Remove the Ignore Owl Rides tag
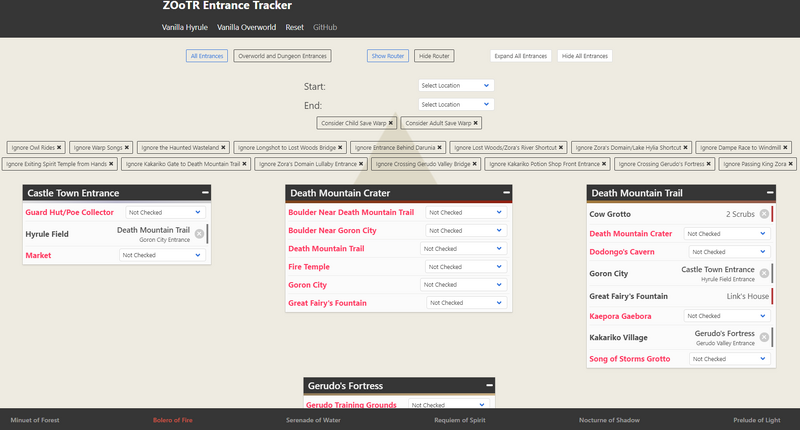Screen dimensions: 800x430 [60, 147]
